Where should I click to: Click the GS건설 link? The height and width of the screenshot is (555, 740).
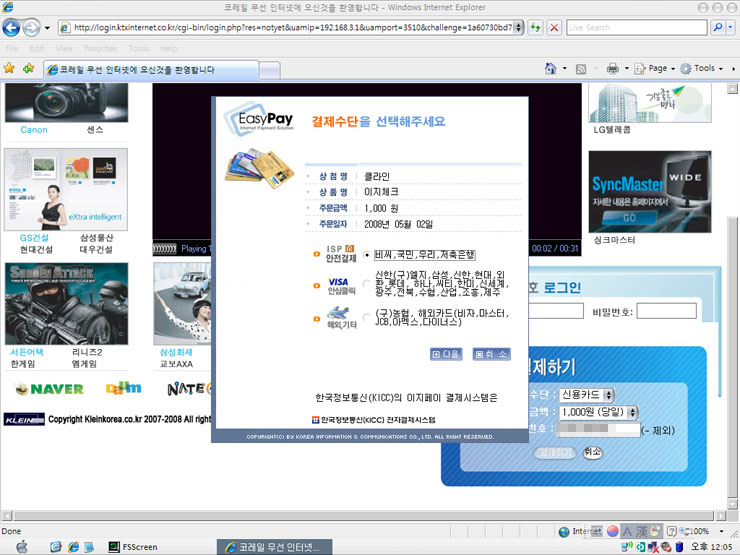(34, 238)
